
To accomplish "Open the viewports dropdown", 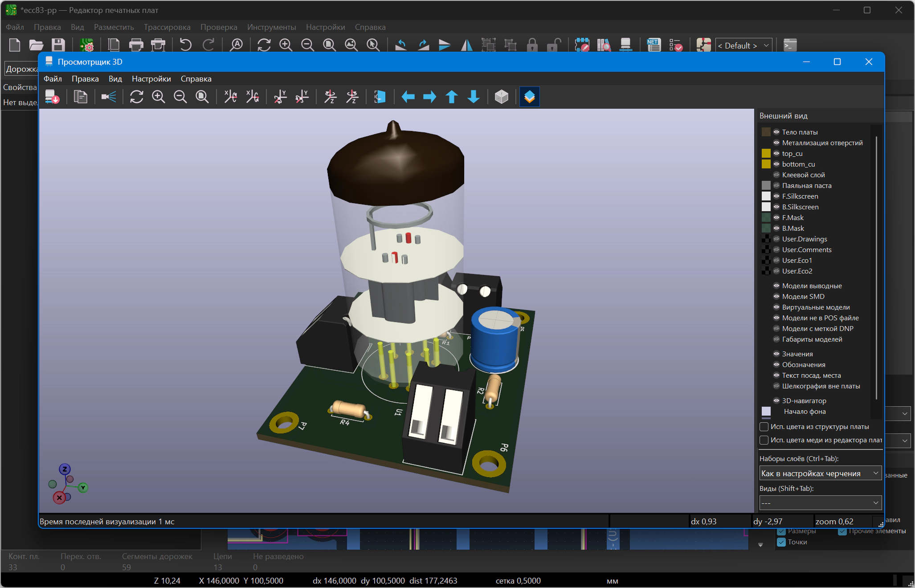I will click(x=820, y=503).
